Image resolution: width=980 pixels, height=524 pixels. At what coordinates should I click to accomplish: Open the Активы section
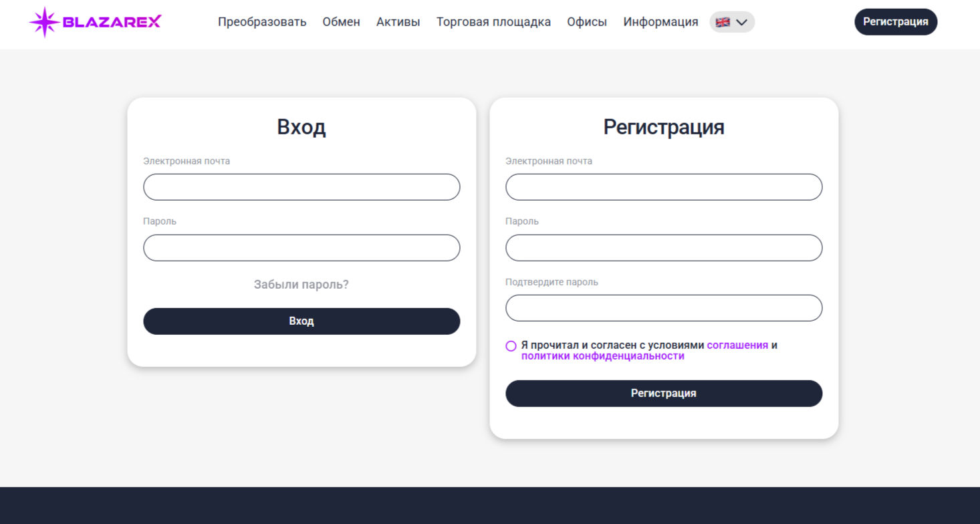(x=398, y=22)
